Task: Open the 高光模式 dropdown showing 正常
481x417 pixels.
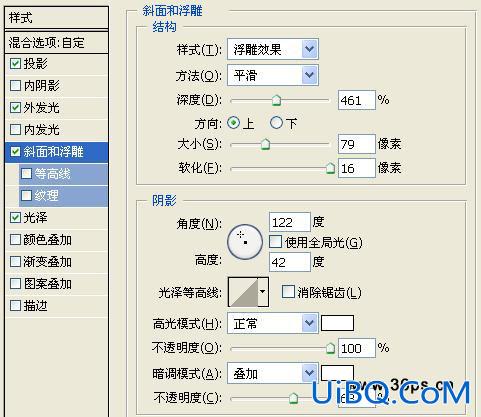Action: [273, 323]
